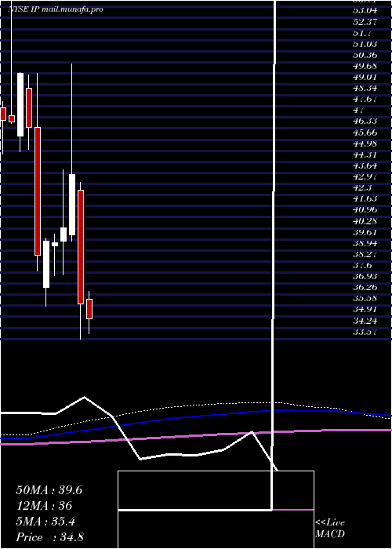This screenshot has height=549, width=392.
Task: Select the 36.26 price axis label
Action: (365, 287)
